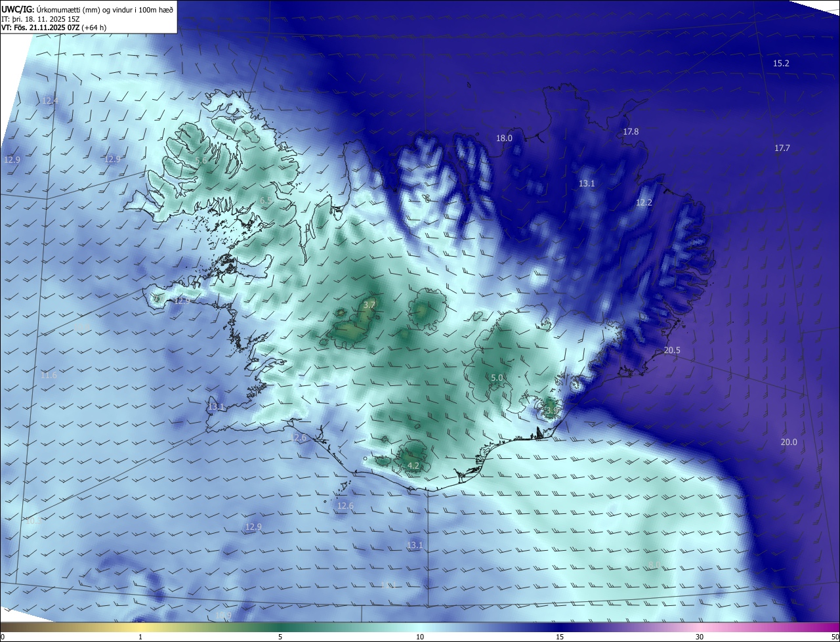Viewport: 840px width, 642px height.
Task: Click the 5.0 value over the large glacier
Action: pyautogui.click(x=497, y=378)
